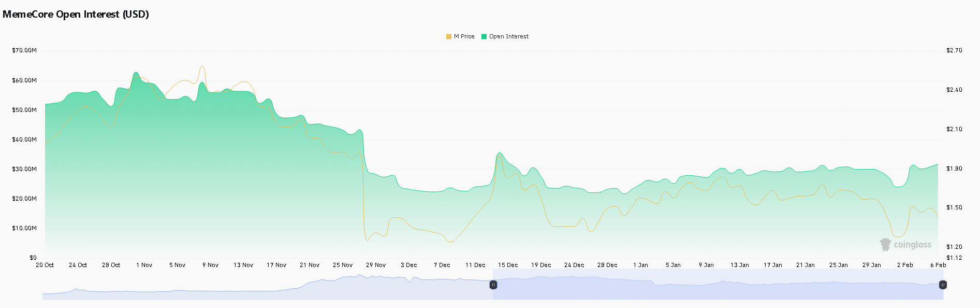
Task: Click the green Open Interest legend swatch
Action: (484, 37)
